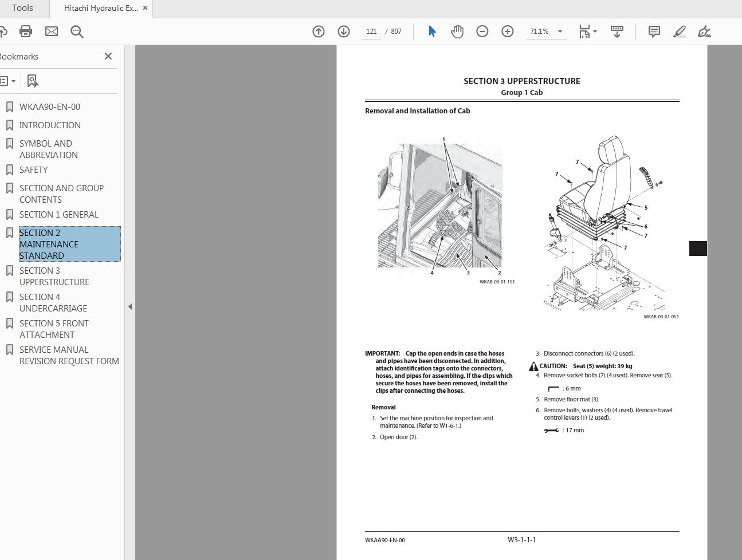This screenshot has height=560, width=742.
Task: Open the bookmarks options menu dropdown
Action: coord(8,81)
